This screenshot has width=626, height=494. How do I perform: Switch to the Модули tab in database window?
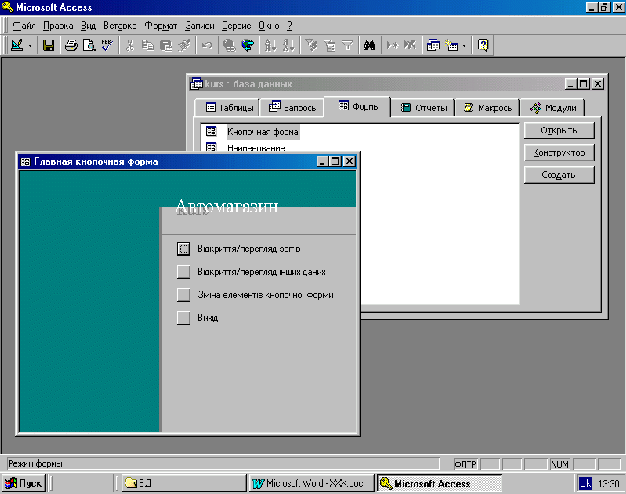click(x=553, y=107)
